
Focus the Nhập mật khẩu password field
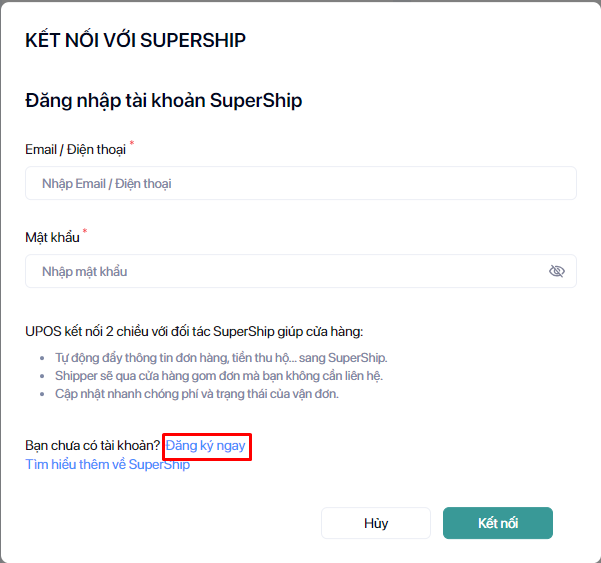pyautogui.click(x=290, y=271)
